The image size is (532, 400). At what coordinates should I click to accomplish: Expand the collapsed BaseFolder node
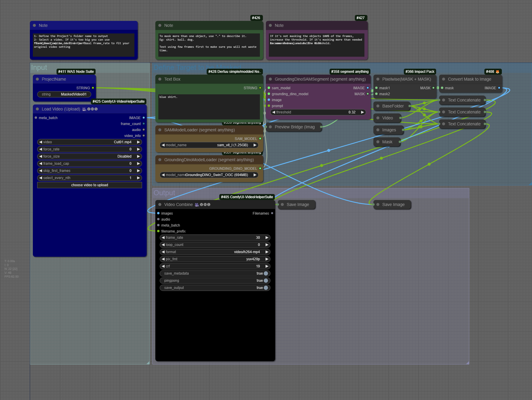click(x=378, y=106)
